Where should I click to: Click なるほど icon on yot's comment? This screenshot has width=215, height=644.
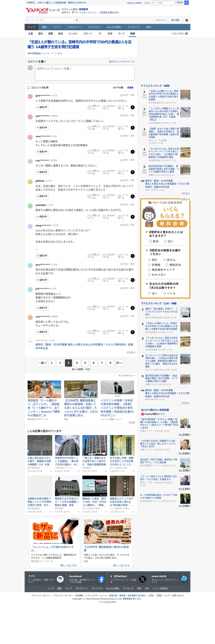pyautogui.click(x=104, y=128)
